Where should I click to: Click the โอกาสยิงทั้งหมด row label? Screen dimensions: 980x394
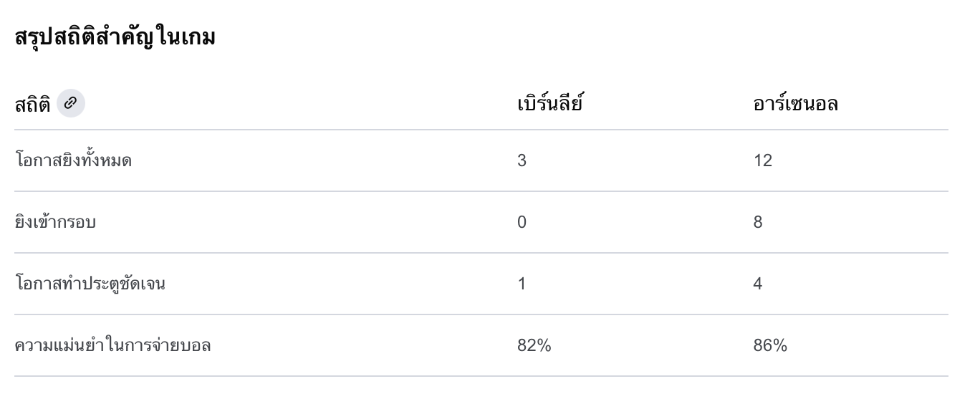[73, 160]
